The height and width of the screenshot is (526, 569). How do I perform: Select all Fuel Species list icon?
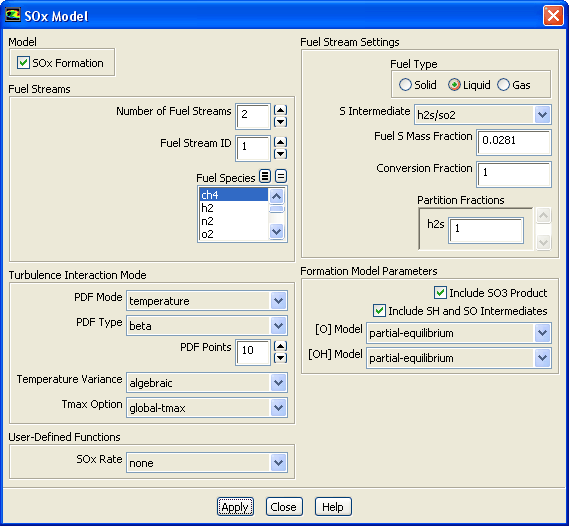(265, 177)
